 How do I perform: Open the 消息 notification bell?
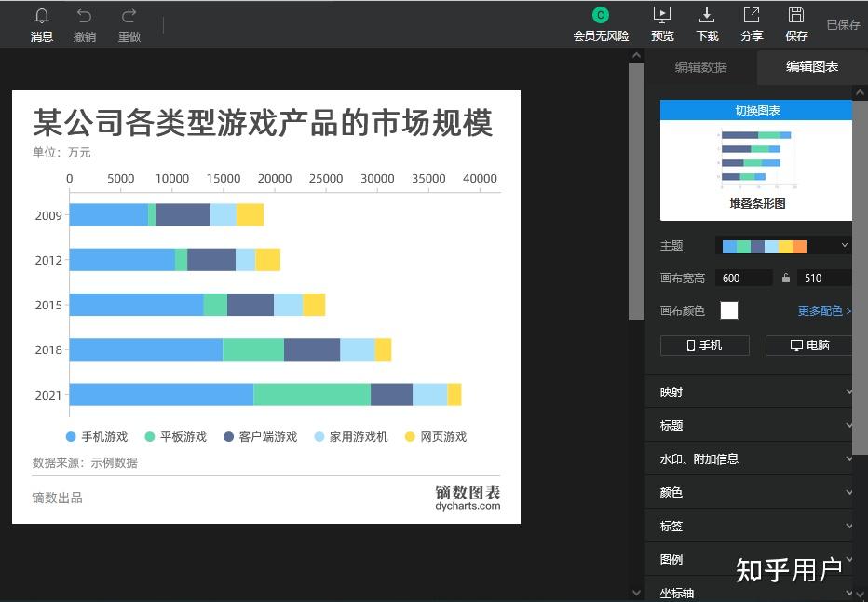click(41, 23)
